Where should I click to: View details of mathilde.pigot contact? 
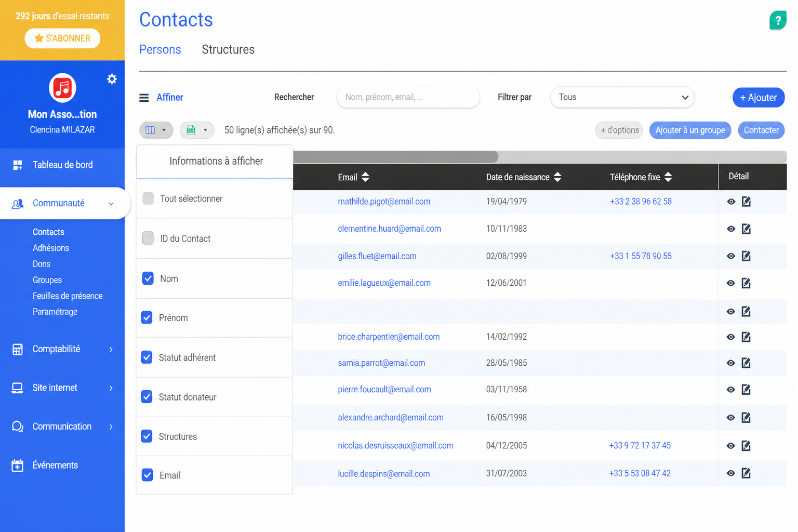[731, 202]
